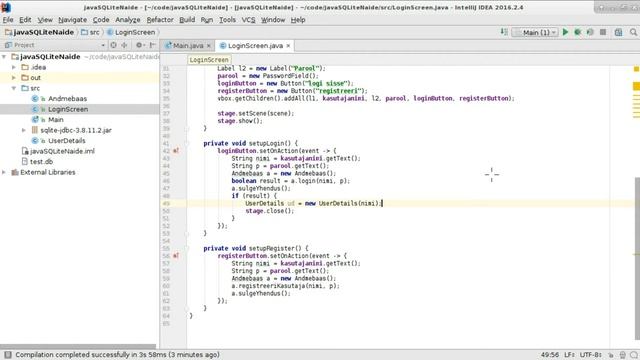This screenshot has width=640, height=360.
Task: Open the Edit menu
Action: (x=25, y=20)
